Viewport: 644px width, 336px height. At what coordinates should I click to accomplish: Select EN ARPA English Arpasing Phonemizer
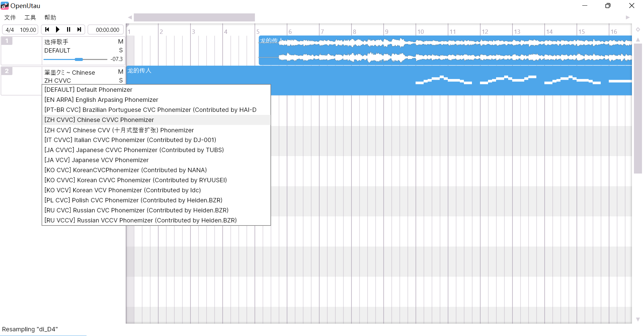click(156, 100)
